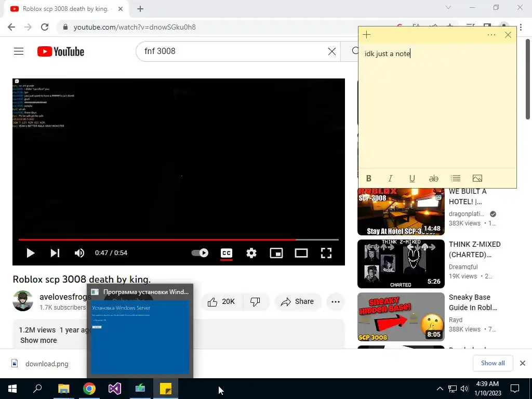Open a new Chrome tab
The height and width of the screenshot is (399, 532).
click(x=140, y=9)
